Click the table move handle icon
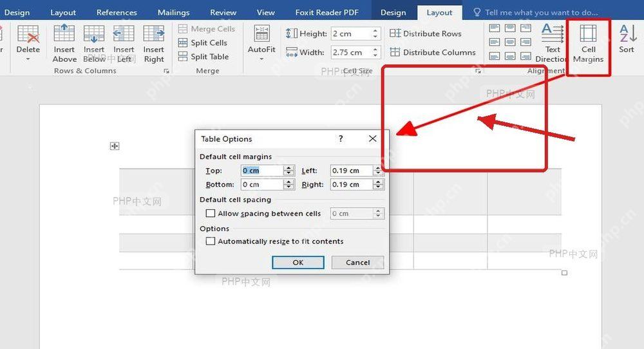The width and height of the screenshot is (644, 349). pyautogui.click(x=115, y=146)
